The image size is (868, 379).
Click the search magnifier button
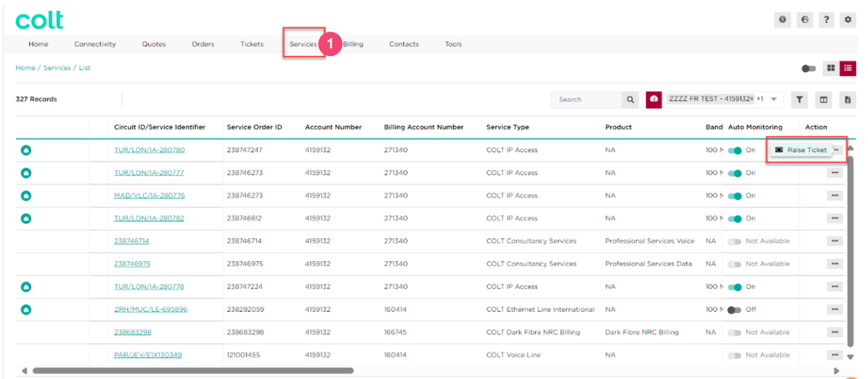tap(630, 99)
